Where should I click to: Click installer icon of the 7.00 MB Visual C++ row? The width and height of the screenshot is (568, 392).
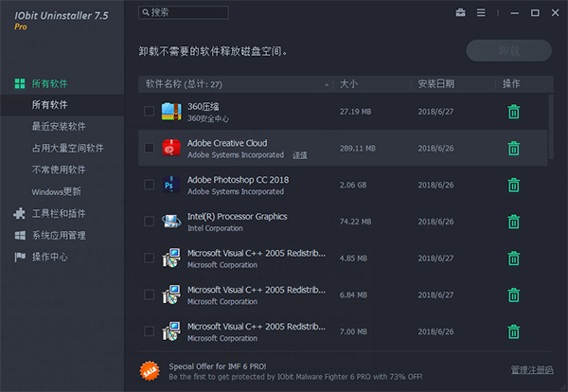(171, 331)
